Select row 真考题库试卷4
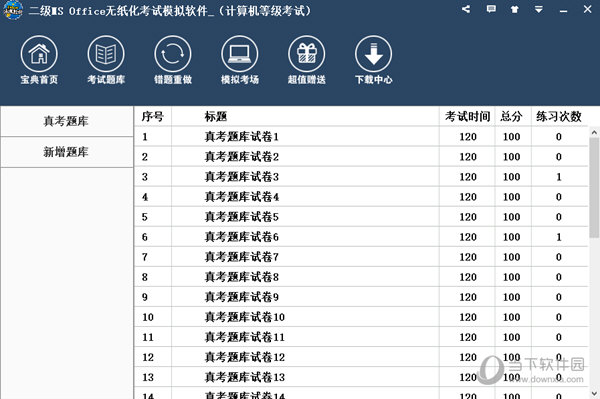The height and width of the screenshot is (399, 600). pos(361,197)
